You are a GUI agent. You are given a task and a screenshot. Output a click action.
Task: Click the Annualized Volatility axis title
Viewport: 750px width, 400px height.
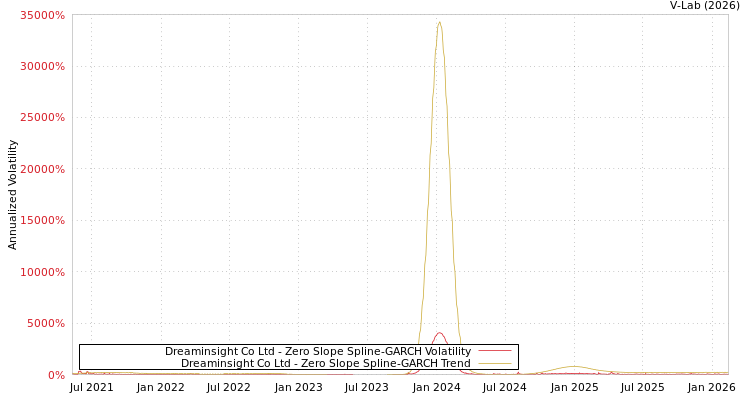tap(12, 195)
